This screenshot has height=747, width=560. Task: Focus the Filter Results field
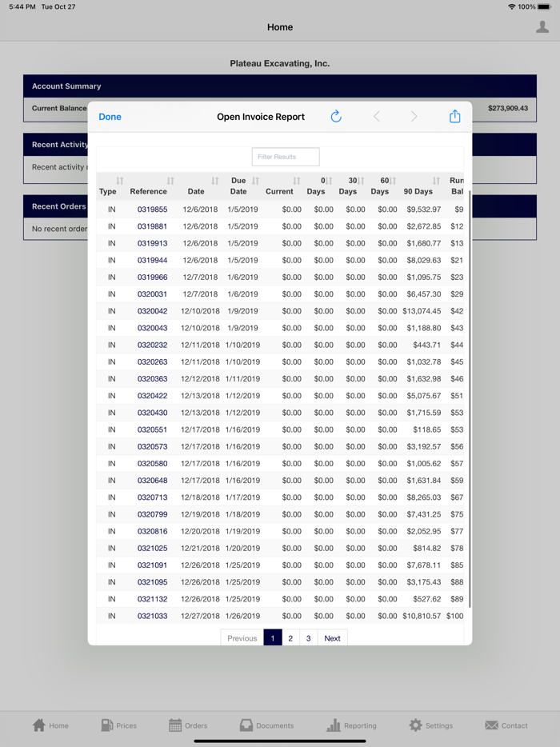[286, 157]
